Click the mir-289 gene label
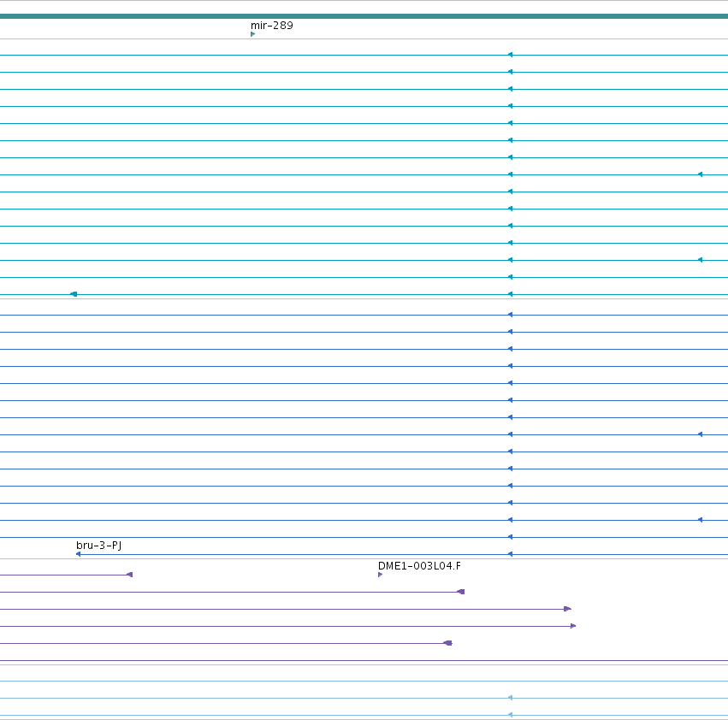 point(271,26)
